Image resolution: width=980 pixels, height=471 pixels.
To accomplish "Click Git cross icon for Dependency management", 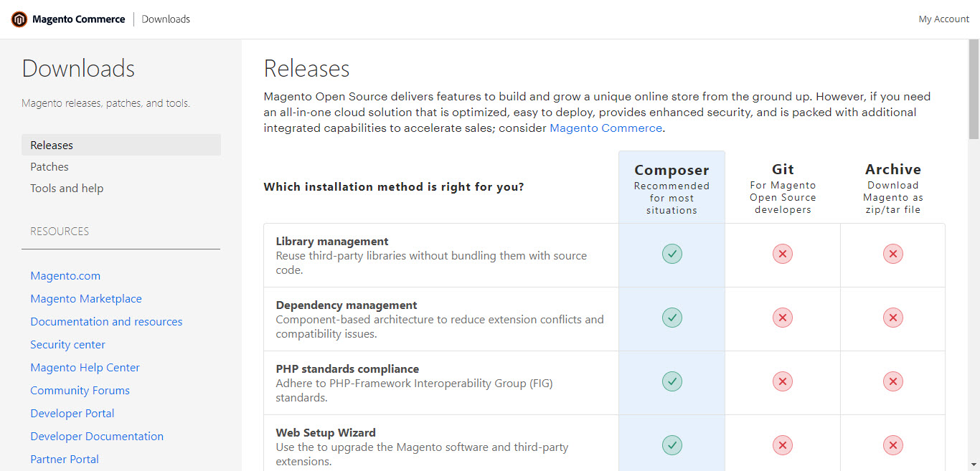I will click(783, 318).
